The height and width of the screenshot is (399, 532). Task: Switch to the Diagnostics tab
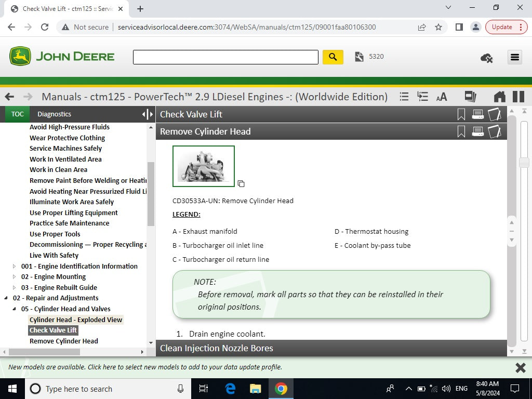(x=54, y=114)
